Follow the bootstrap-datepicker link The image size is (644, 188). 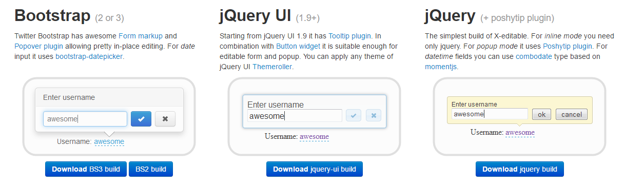[x=89, y=56]
